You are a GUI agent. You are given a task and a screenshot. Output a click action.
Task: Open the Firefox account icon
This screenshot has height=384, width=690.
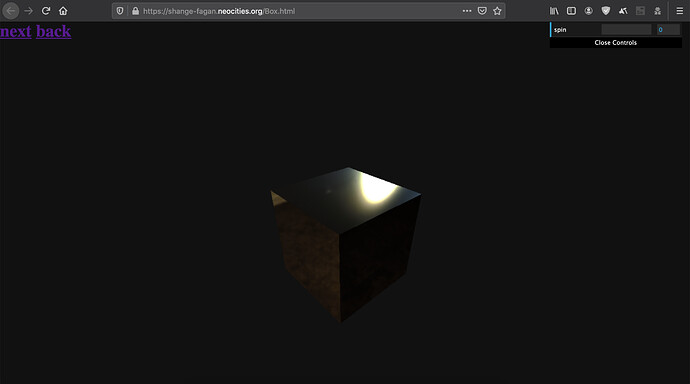coord(588,11)
